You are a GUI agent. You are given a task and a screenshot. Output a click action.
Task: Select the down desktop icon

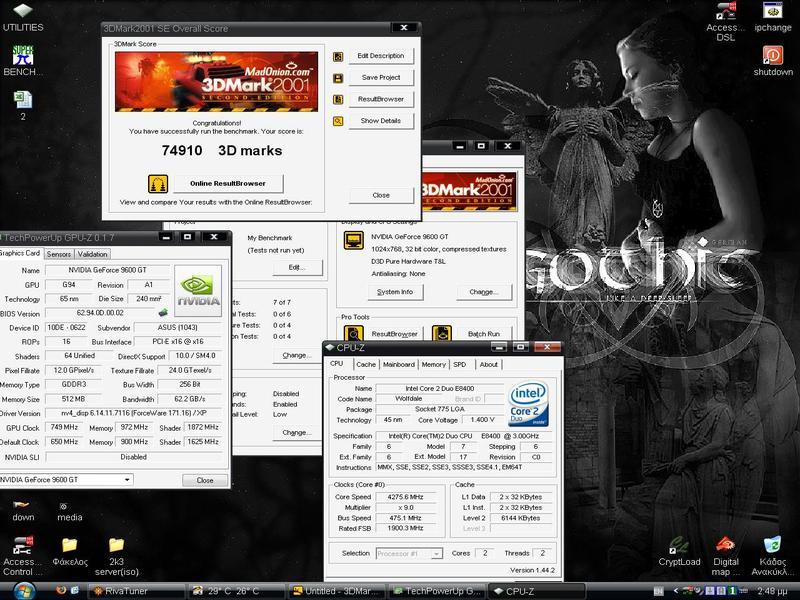(x=23, y=511)
